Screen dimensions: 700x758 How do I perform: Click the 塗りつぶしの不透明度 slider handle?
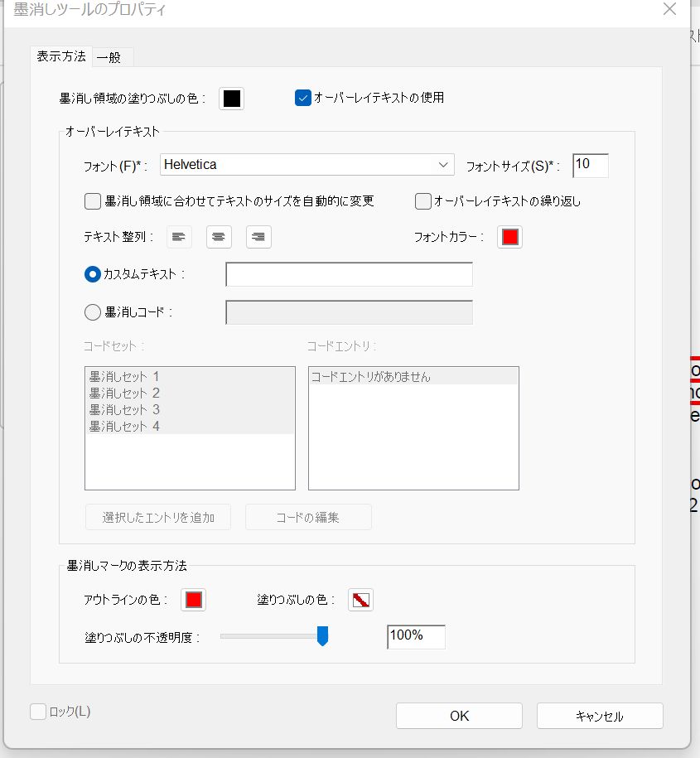click(x=322, y=636)
